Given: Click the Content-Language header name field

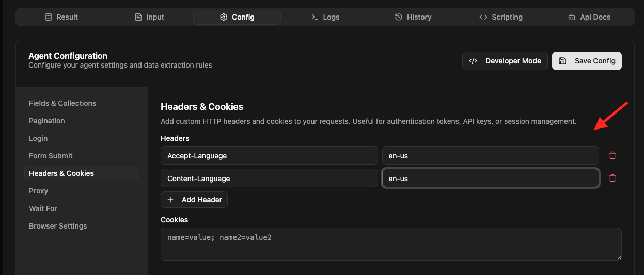Looking at the screenshot, I should (269, 178).
